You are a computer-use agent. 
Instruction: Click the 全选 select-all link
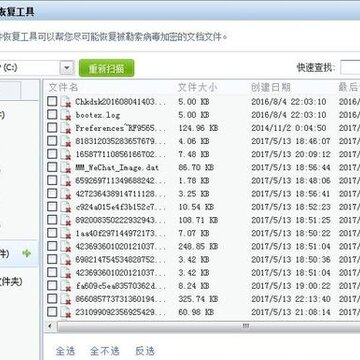[x=65, y=351]
